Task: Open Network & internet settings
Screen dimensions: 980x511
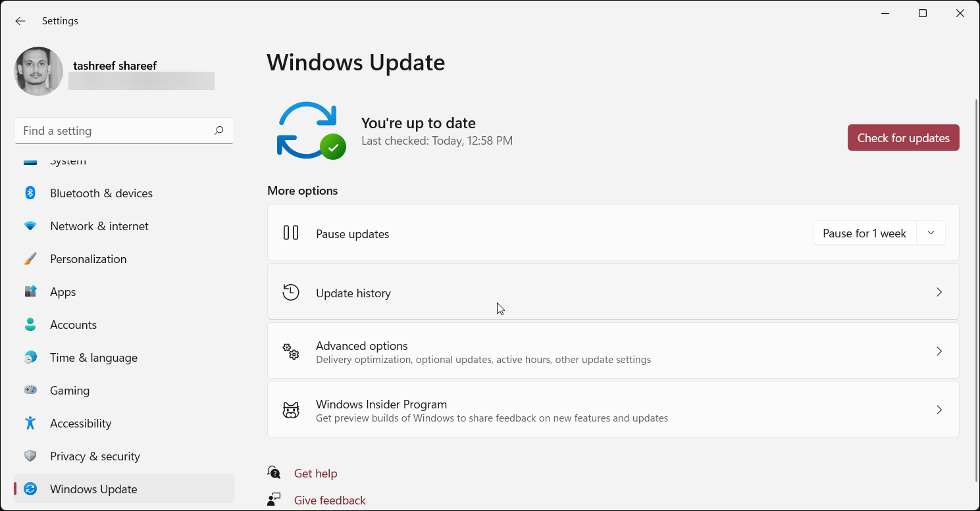Action: tap(124, 226)
